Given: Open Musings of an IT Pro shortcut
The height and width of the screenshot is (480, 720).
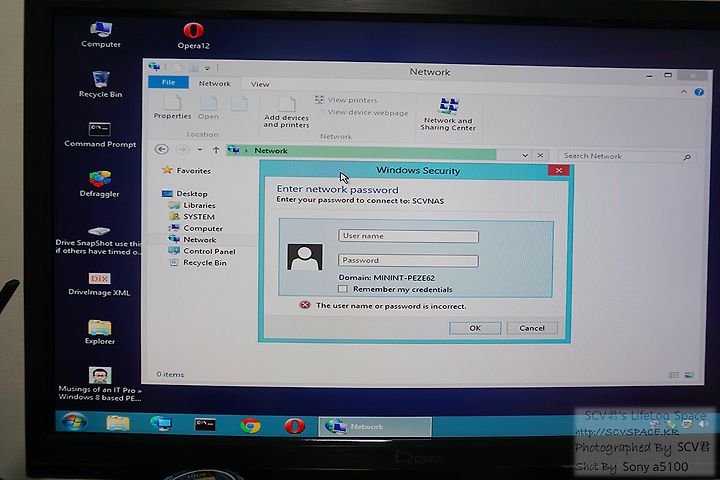Looking at the screenshot, I should (x=100, y=384).
